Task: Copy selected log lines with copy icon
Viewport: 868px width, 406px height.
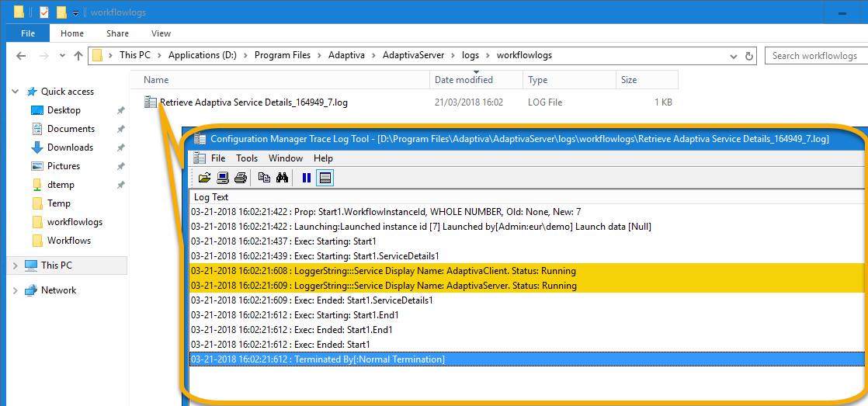Action: point(265,178)
